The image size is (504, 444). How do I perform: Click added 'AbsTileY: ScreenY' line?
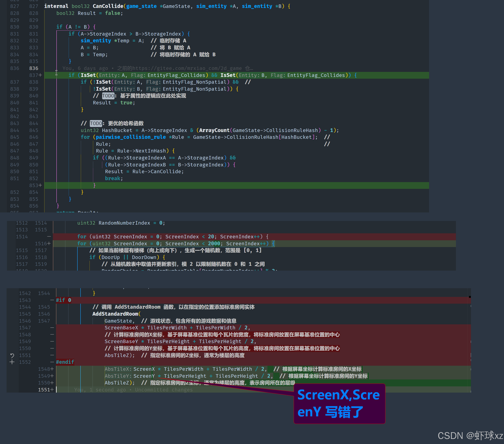point(263,376)
